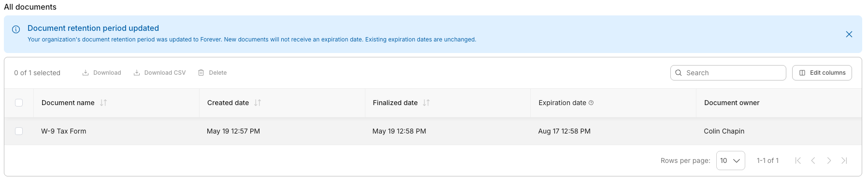868x188 pixels.
Task: Click the Edit columns button
Action: click(x=822, y=73)
